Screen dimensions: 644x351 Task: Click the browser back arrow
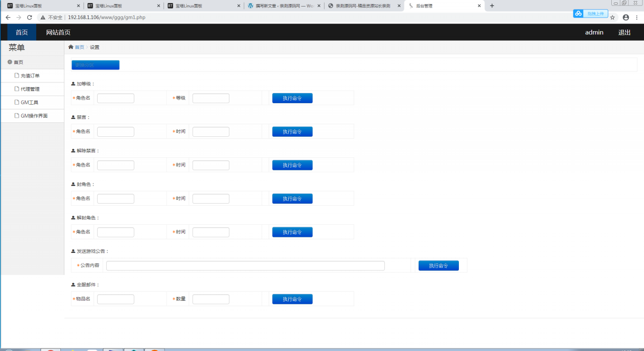coord(8,17)
